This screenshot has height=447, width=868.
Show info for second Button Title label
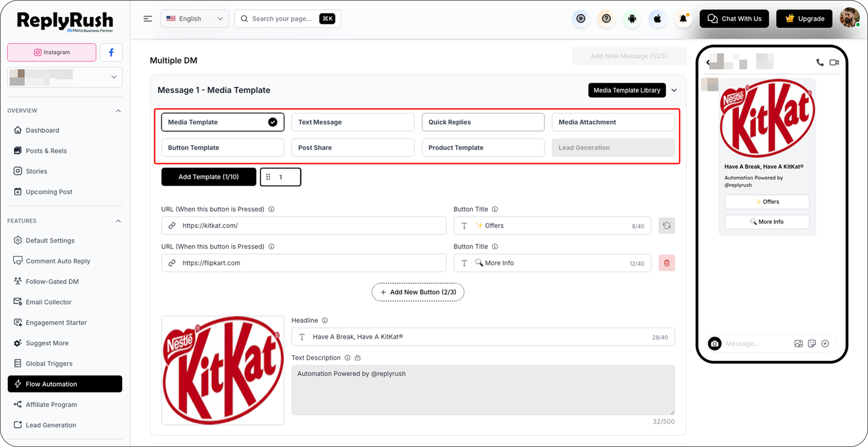point(495,247)
